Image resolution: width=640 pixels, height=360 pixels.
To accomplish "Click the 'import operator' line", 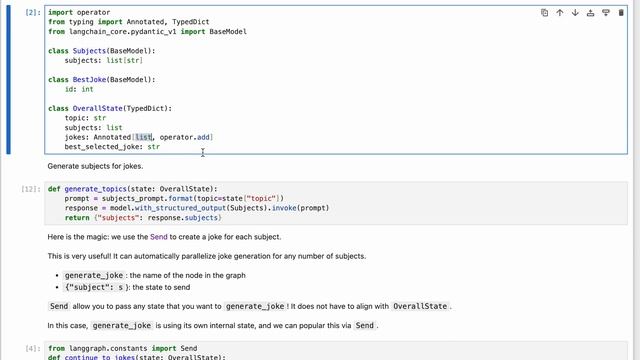I will [79, 12].
